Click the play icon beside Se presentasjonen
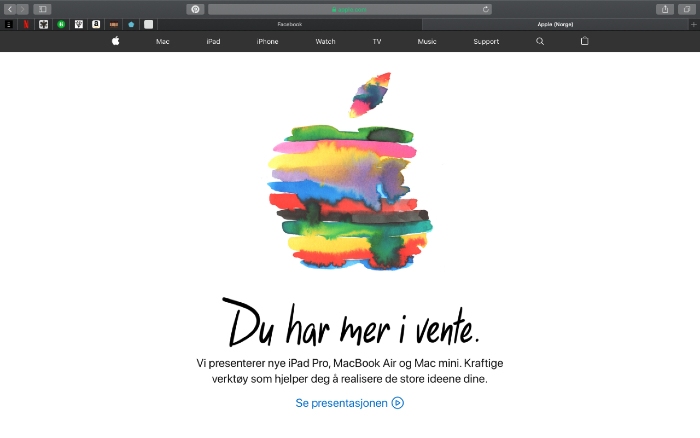700x438 pixels. click(397, 403)
